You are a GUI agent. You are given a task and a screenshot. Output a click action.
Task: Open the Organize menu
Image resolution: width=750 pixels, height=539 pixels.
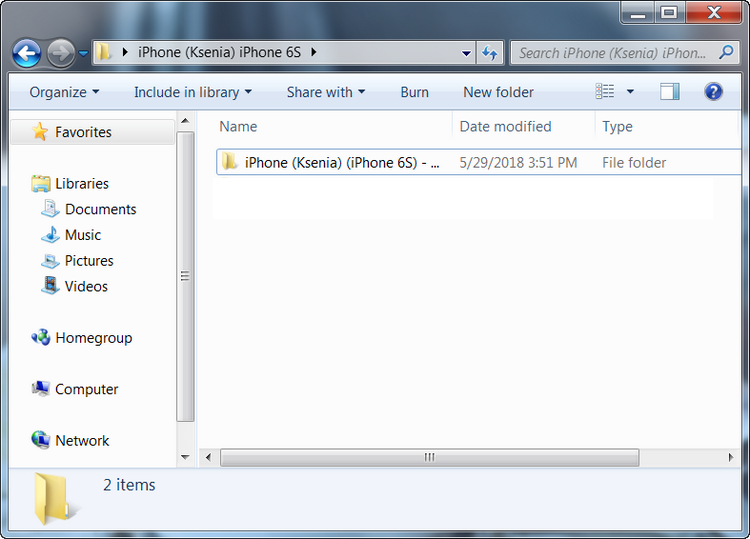[64, 92]
